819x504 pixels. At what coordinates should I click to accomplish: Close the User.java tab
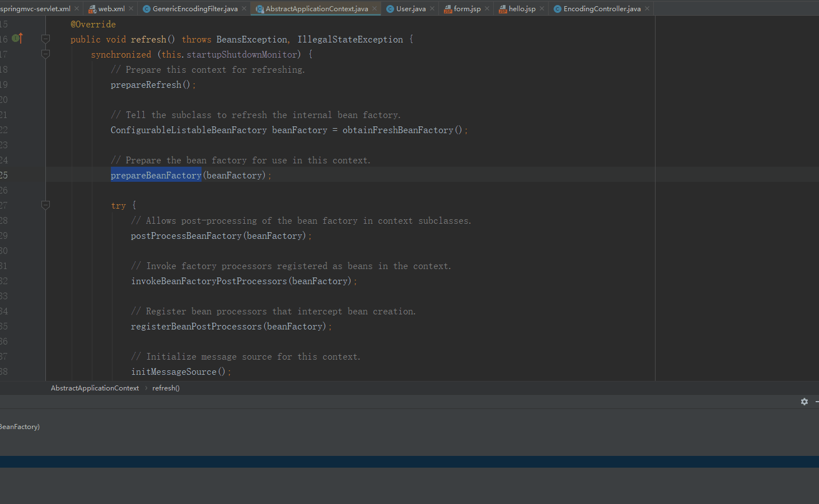coord(432,9)
